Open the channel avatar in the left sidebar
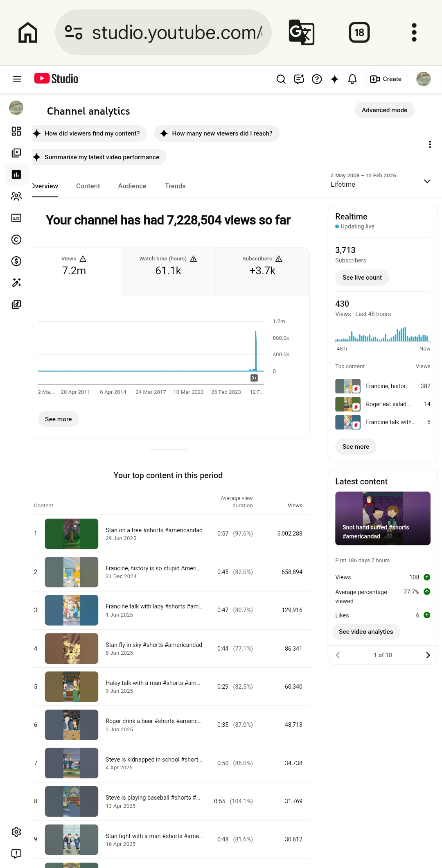Image resolution: width=442 pixels, height=868 pixels. tap(16, 108)
